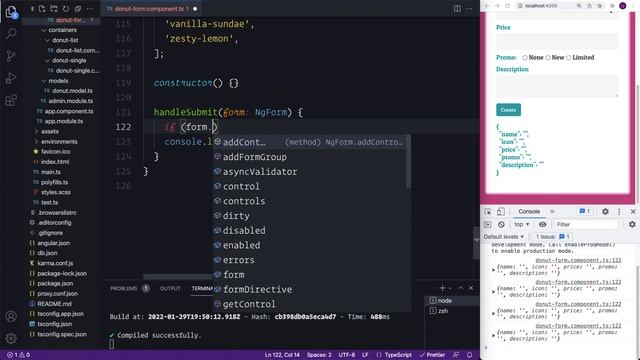Open the Accounts menu in the activity bar
Image resolution: width=640 pixels, height=360 pixels.
[11, 316]
